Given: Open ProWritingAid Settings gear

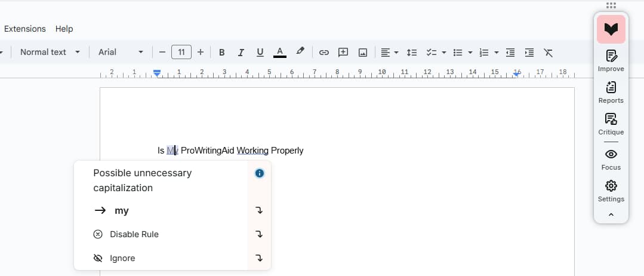Looking at the screenshot, I should point(611,191).
